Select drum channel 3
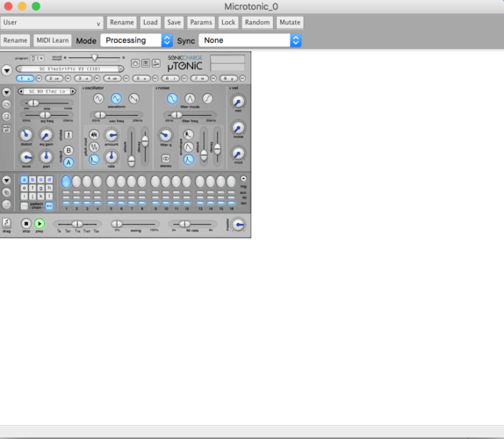 click(x=83, y=78)
